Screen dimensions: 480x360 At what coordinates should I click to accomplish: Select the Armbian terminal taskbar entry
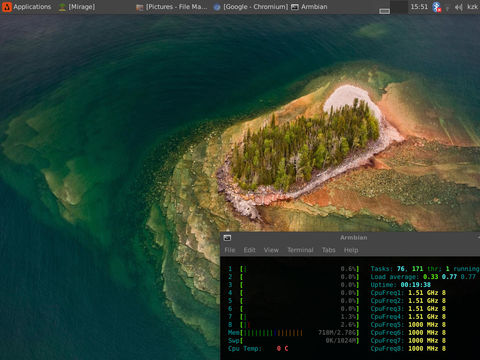coord(309,7)
